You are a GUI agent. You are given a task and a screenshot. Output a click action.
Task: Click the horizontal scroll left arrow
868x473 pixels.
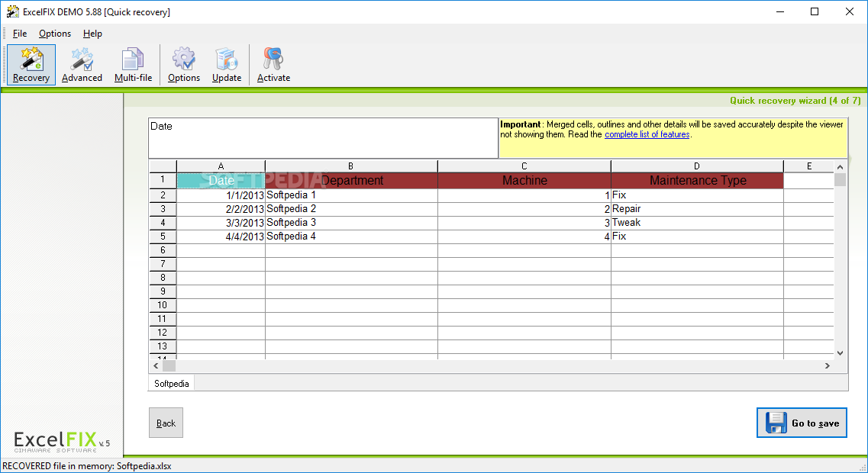pyautogui.click(x=156, y=365)
